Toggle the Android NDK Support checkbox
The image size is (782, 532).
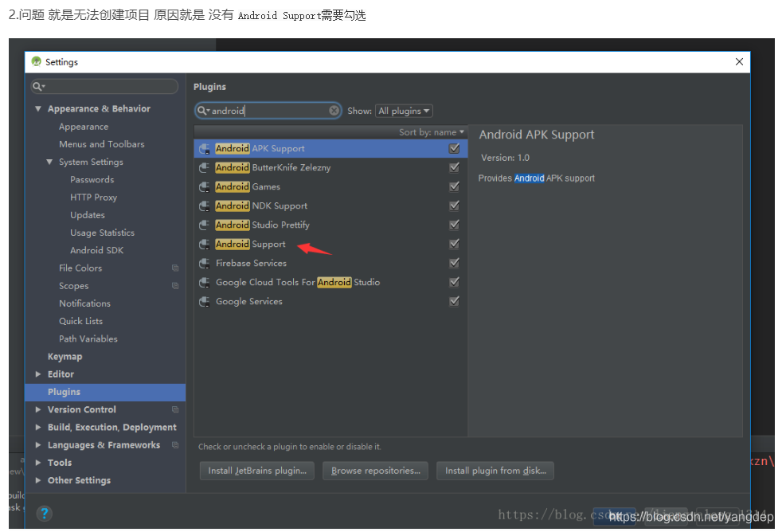tap(455, 205)
